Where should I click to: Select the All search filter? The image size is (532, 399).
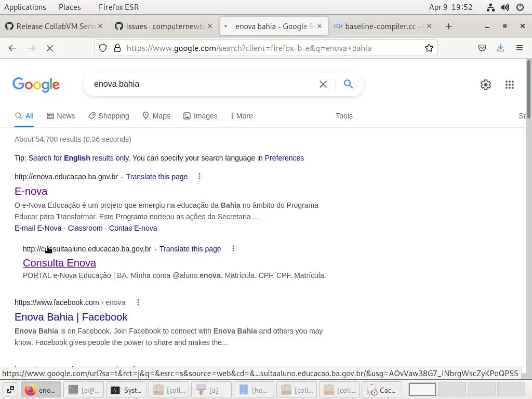(24, 116)
